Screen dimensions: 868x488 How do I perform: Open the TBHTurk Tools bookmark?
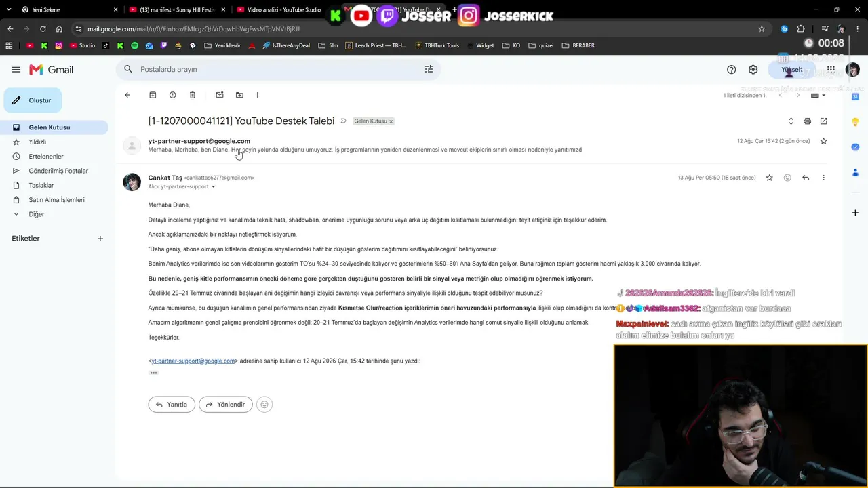[x=437, y=46]
